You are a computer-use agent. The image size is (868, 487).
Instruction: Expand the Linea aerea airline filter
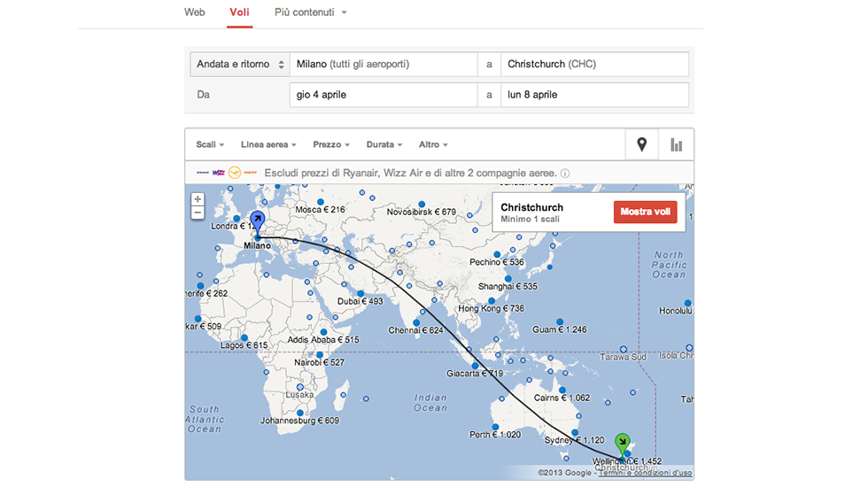tap(267, 144)
